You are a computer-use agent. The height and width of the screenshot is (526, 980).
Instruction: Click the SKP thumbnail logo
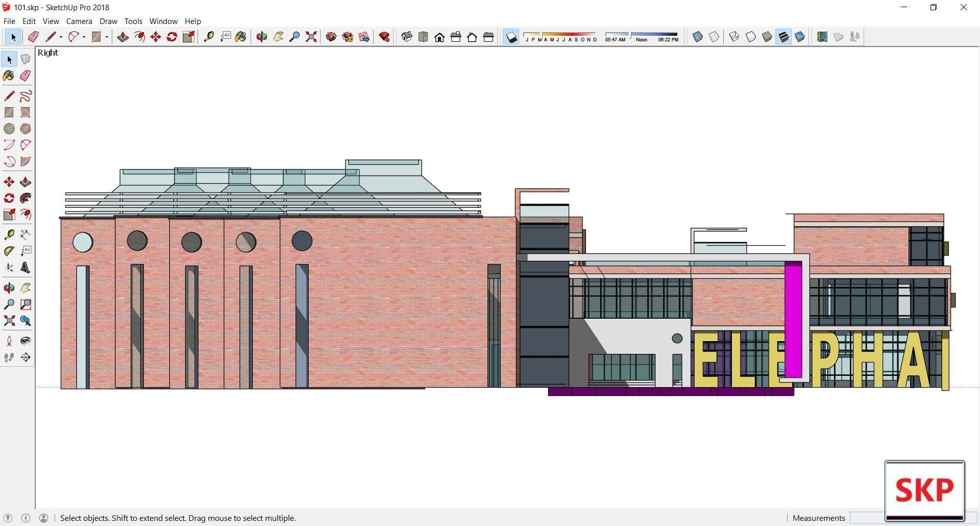pos(924,490)
